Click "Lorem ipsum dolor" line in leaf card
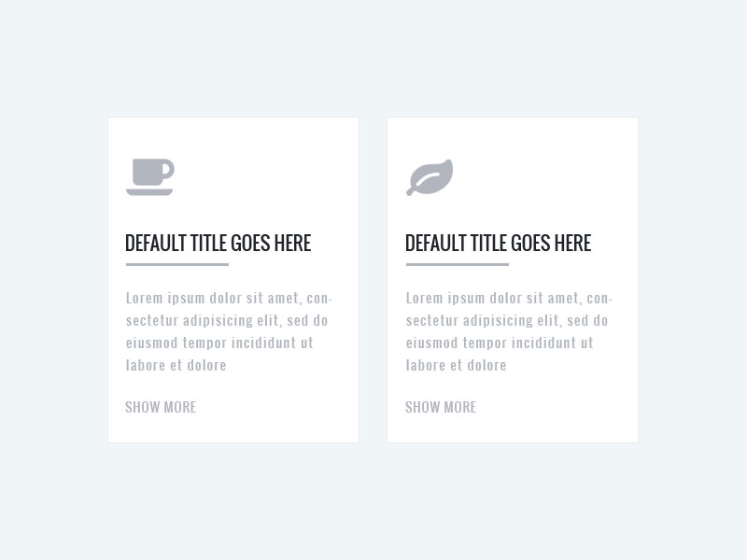 [x=509, y=299]
